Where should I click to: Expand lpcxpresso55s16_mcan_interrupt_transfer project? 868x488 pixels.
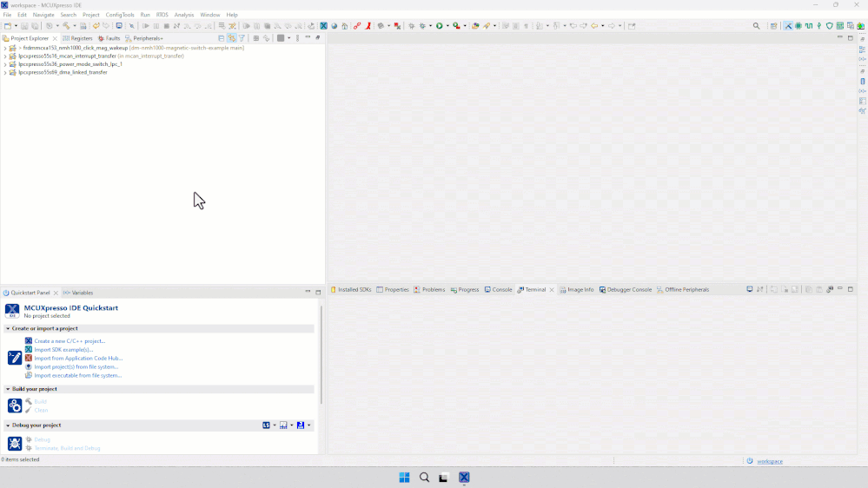pos(5,56)
